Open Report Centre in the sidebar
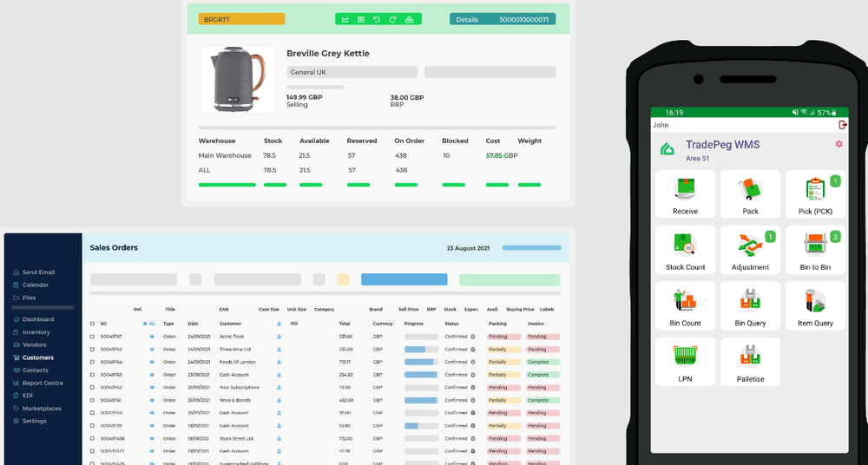 click(37, 383)
